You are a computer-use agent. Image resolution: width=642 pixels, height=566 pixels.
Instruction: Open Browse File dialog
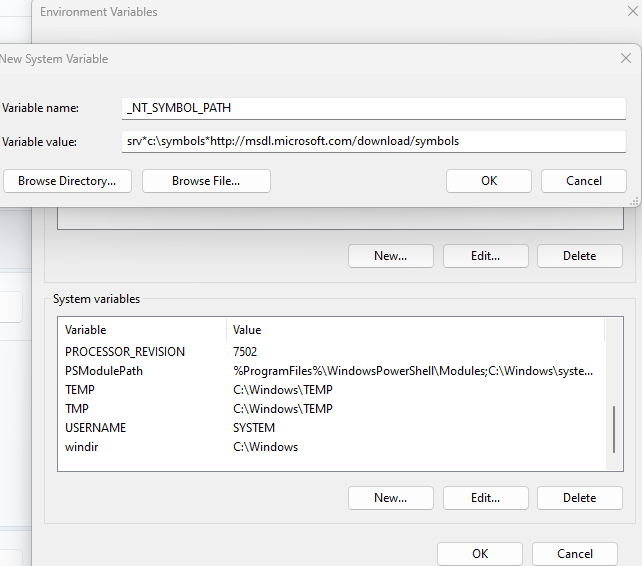pos(206,181)
